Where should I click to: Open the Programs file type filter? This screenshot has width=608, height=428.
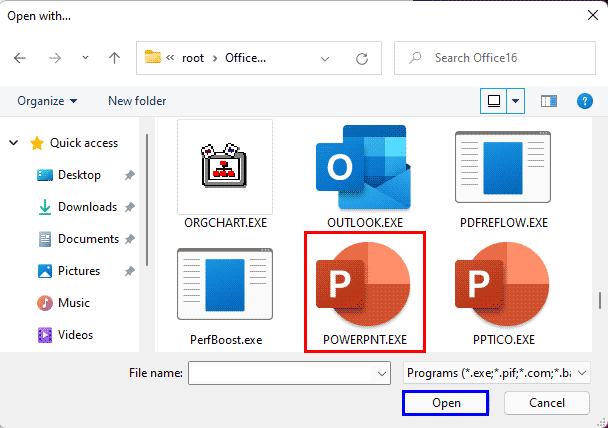[x=497, y=373]
